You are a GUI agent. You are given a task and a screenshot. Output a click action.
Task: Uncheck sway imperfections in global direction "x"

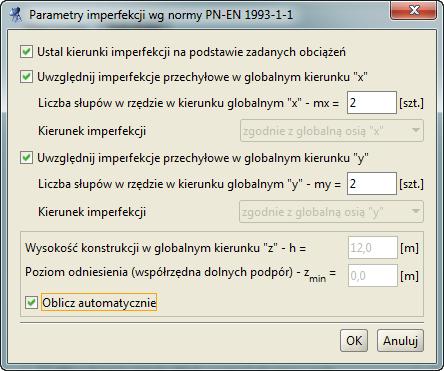(x=26, y=77)
